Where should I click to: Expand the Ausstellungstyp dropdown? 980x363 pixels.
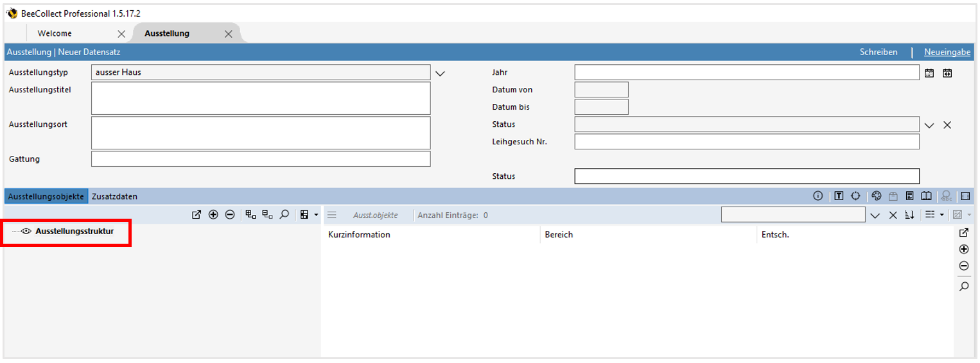click(x=440, y=73)
